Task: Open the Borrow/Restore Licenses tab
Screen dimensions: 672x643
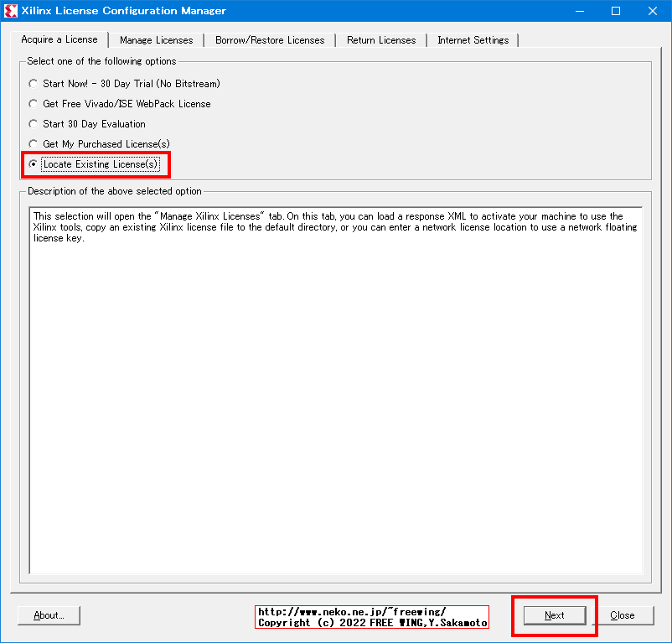Action: (x=270, y=39)
